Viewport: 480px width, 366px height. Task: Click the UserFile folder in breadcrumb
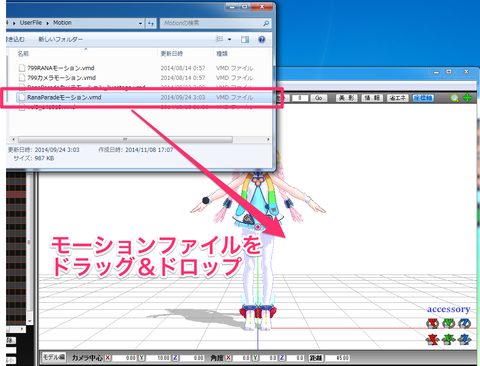pyautogui.click(x=31, y=23)
